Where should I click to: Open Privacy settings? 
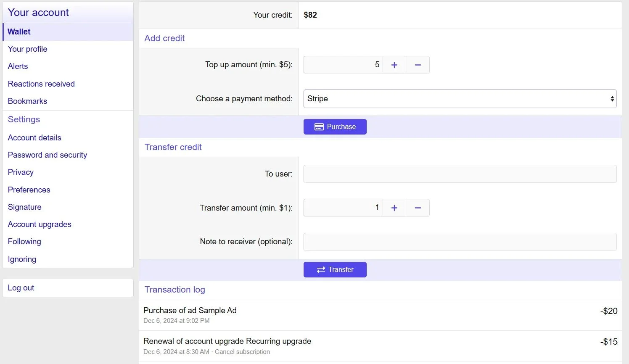[21, 172]
